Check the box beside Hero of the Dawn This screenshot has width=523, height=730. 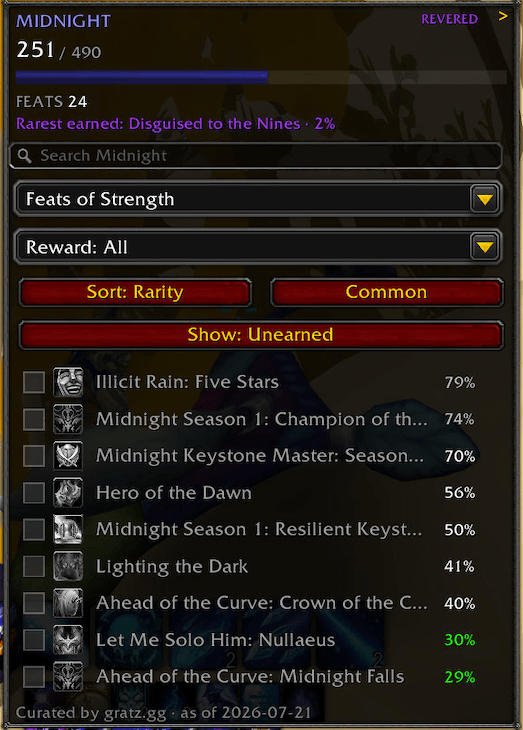coord(34,493)
